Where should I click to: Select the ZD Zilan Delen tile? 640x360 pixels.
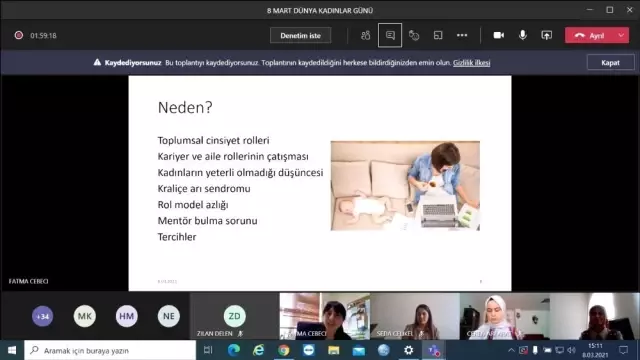[234, 316]
